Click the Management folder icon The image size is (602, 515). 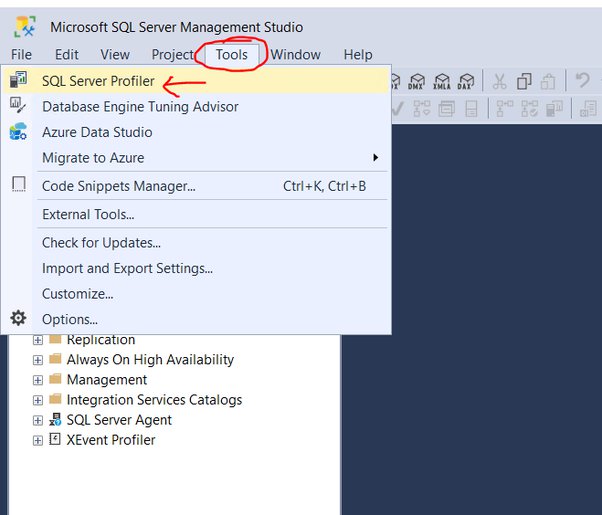(x=55, y=379)
